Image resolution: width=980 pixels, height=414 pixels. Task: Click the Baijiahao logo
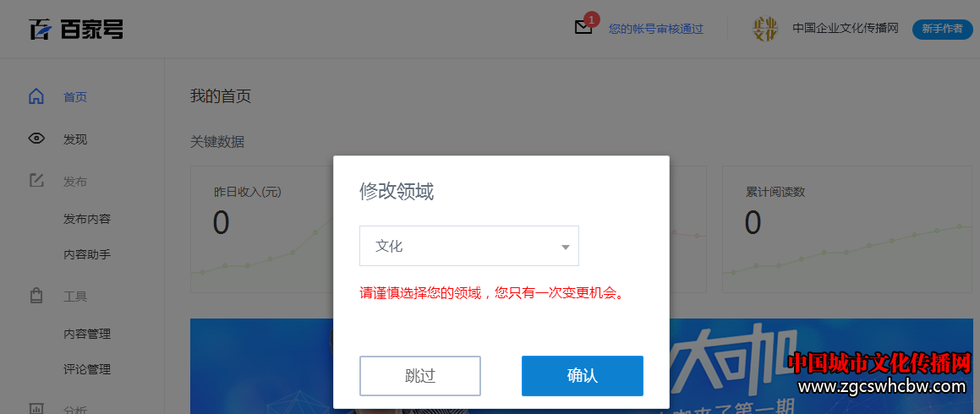pos(75,29)
